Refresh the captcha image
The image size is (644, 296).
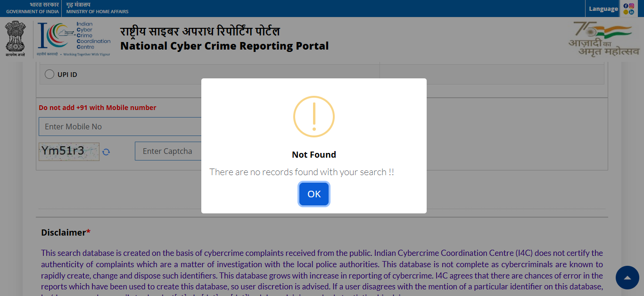click(x=106, y=152)
